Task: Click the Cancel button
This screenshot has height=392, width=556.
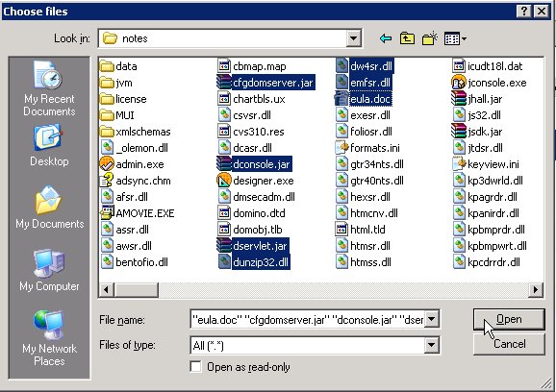Action: [509, 344]
